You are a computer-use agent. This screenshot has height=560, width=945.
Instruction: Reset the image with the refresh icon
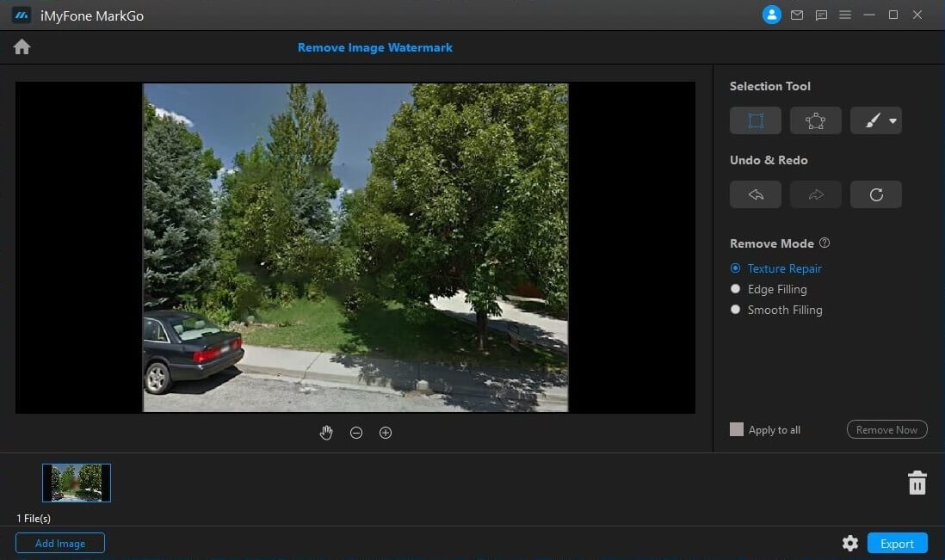tap(875, 194)
